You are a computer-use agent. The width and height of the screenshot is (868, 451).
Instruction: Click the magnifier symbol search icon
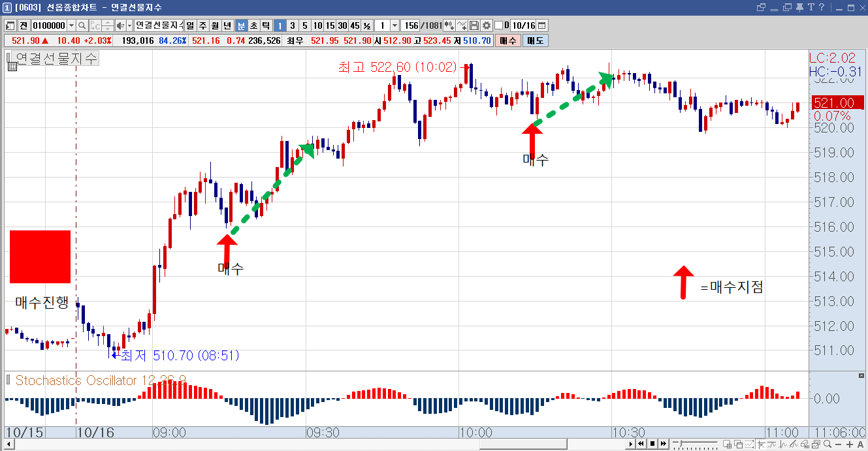[x=82, y=25]
